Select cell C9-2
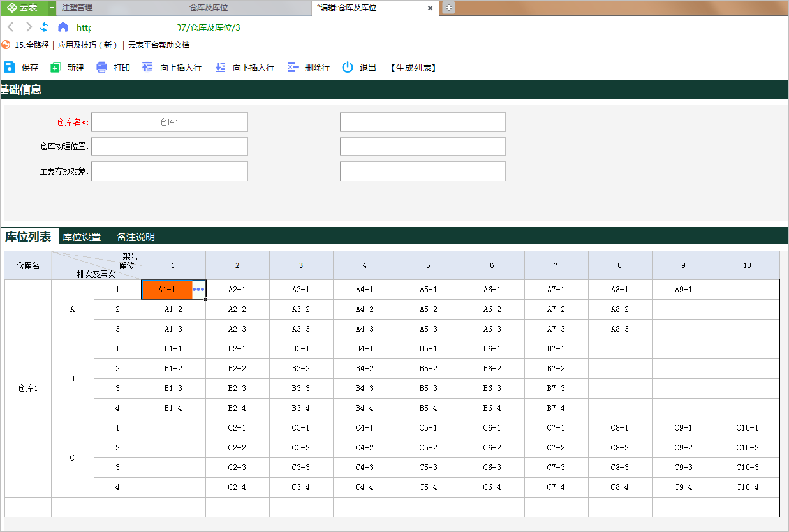Image resolution: width=789 pixels, height=532 pixels. click(684, 448)
